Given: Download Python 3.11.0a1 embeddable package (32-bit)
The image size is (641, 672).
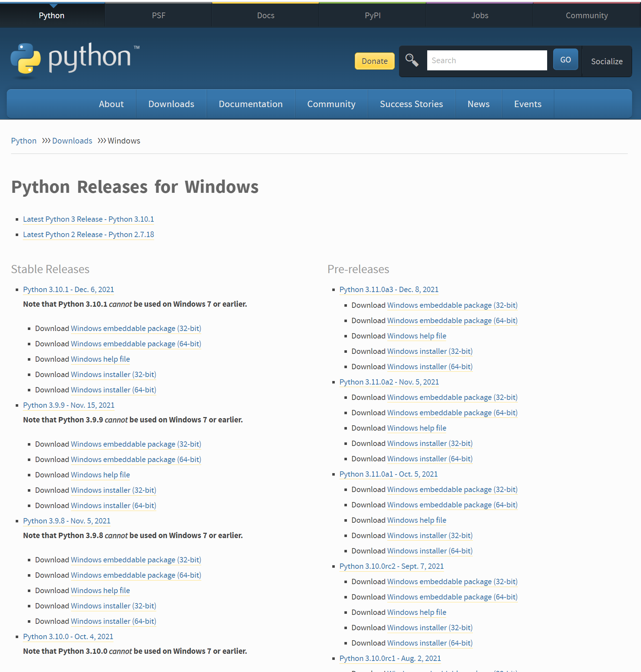Looking at the screenshot, I should point(452,490).
